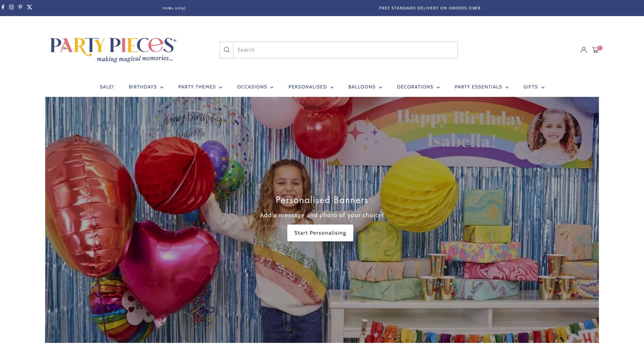The width and height of the screenshot is (644, 362).
Task: Open the Instagram social icon
Action: click(x=11, y=7)
